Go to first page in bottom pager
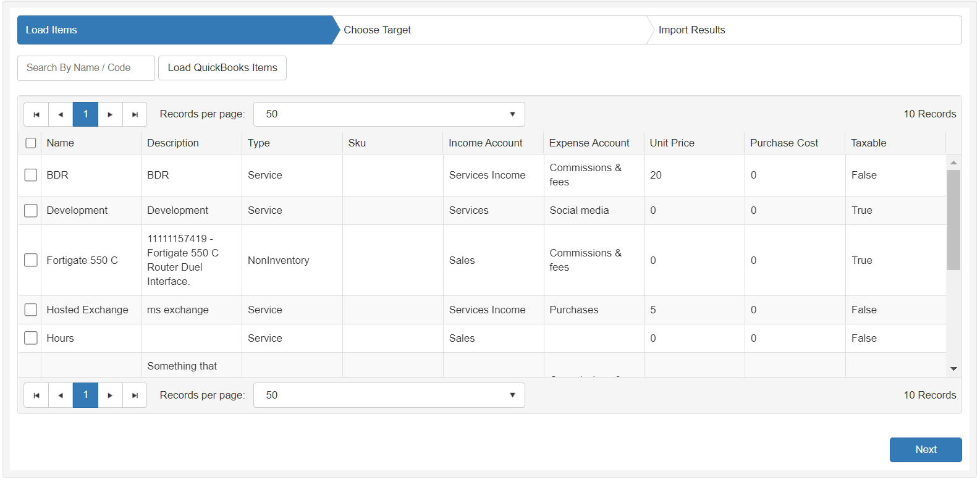 [36, 395]
